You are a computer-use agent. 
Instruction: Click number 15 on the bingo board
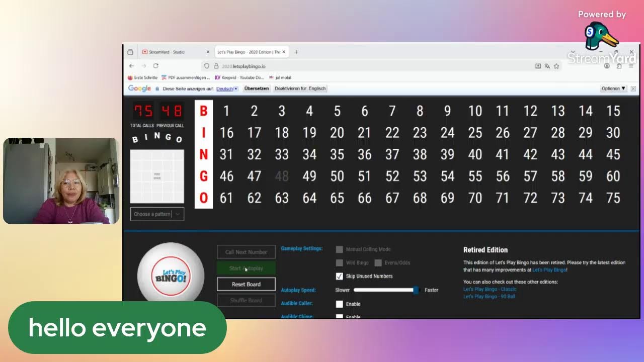613,111
